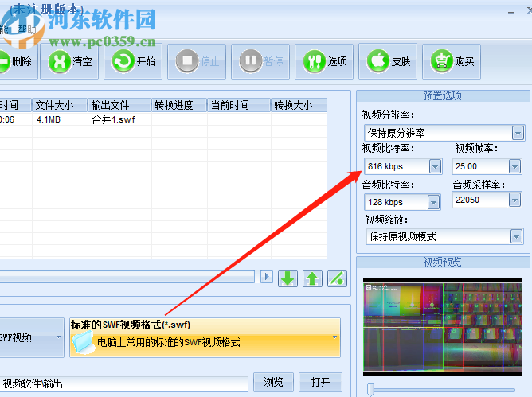Move file up with green up arrow
Viewport: 532px width, 397px height.
tap(312, 278)
